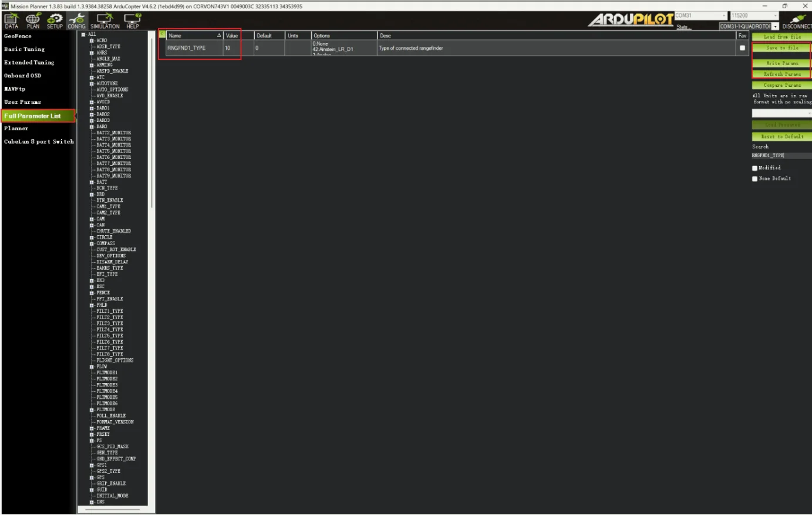Open the User Params page

(22, 102)
